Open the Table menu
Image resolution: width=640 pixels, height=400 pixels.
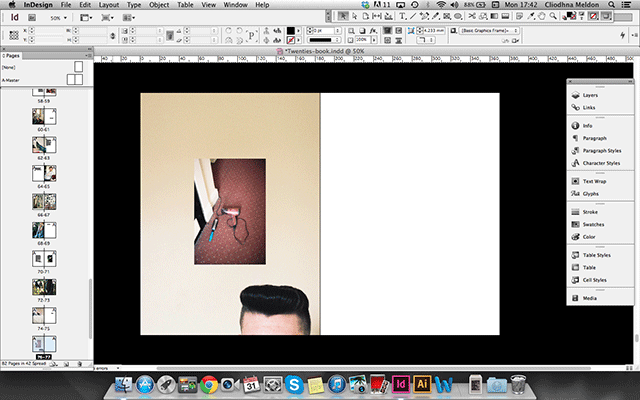click(x=185, y=5)
